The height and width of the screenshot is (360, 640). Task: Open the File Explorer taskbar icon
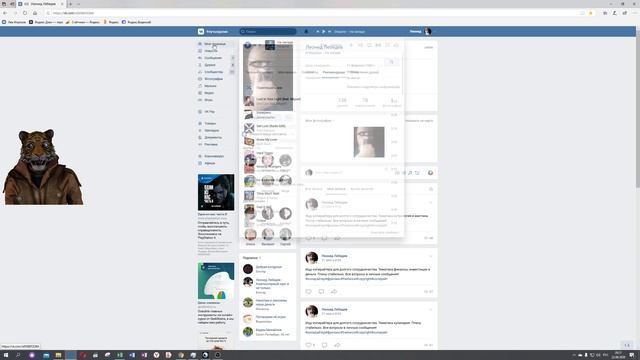(58, 355)
